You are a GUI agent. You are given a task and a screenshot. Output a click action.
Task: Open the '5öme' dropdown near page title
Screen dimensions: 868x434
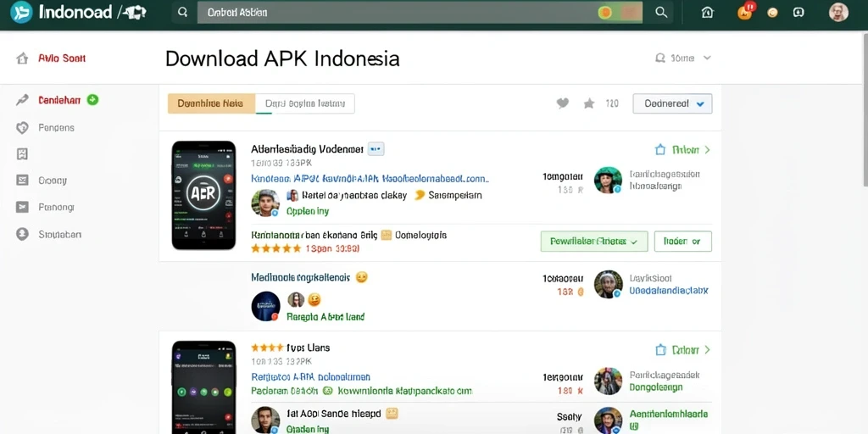(682, 58)
